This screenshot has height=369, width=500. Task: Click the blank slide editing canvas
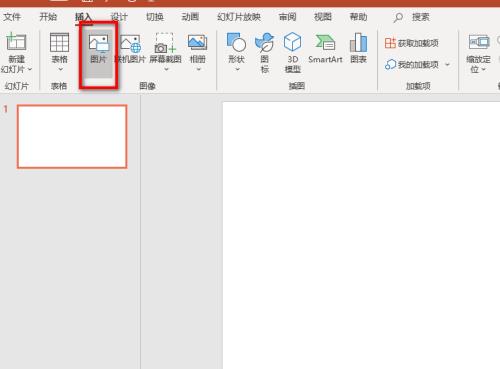pos(361,235)
